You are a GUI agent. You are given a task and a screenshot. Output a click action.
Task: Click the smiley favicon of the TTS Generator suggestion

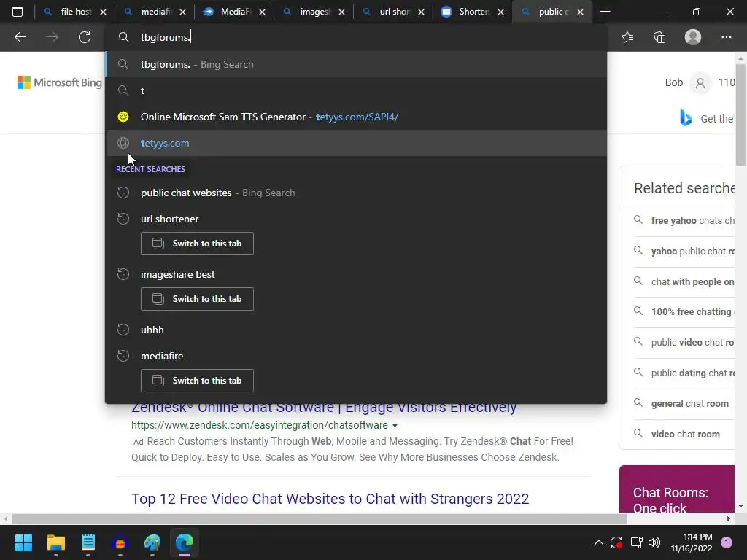click(x=123, y=117)
